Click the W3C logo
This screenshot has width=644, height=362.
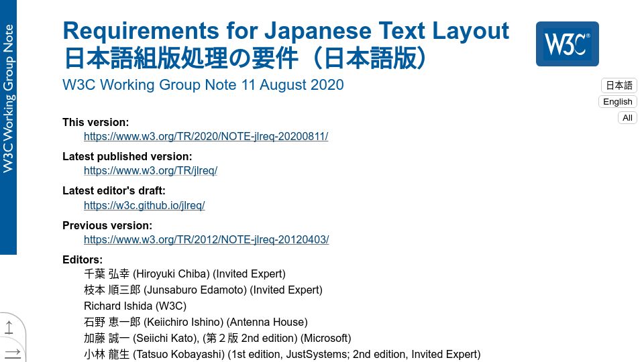pos(568,44)
